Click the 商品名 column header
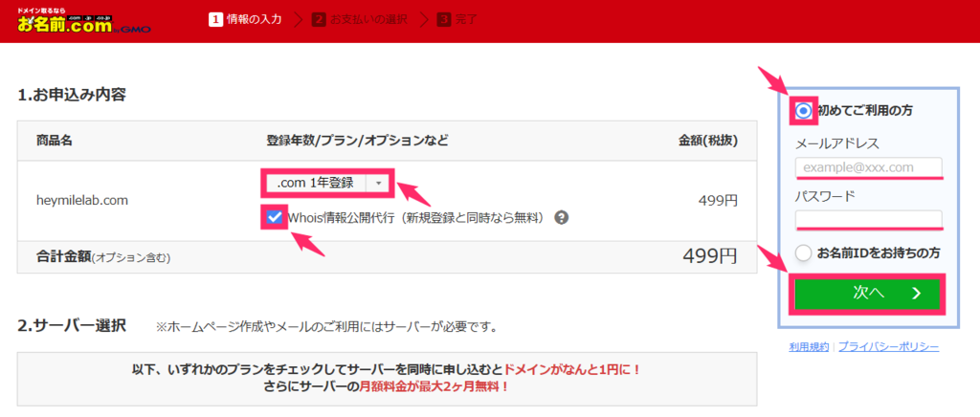 click(x=55, y=141)
